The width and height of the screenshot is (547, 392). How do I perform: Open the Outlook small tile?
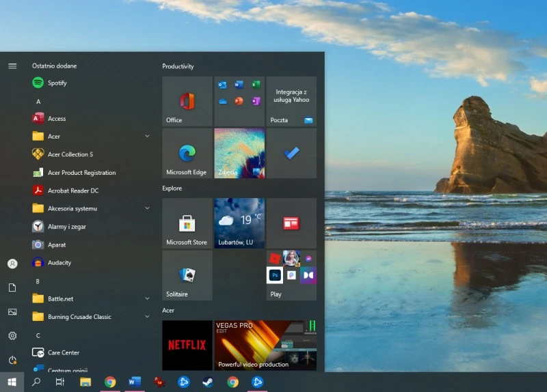(x=222, y=85)
